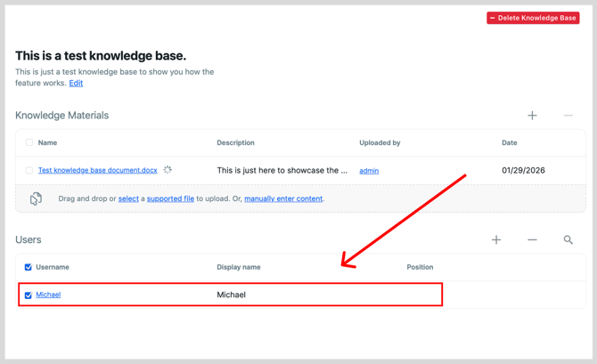This screenshot has width=597, height=364.
Task: Add a new knowledge material with plus icon
Action: 532,115
